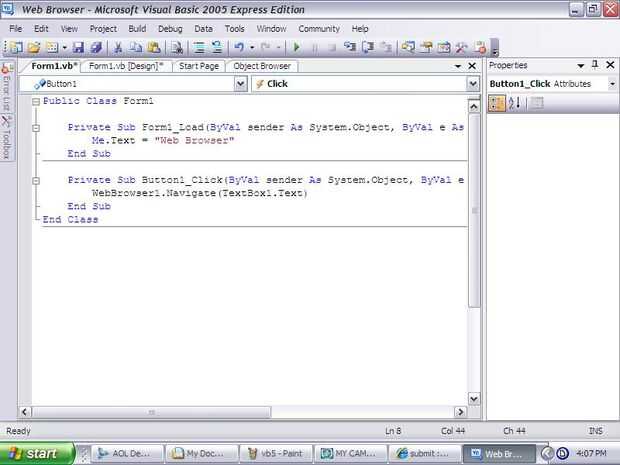Open the Build menu
The image size is (620, 465).
pos(137,29)
